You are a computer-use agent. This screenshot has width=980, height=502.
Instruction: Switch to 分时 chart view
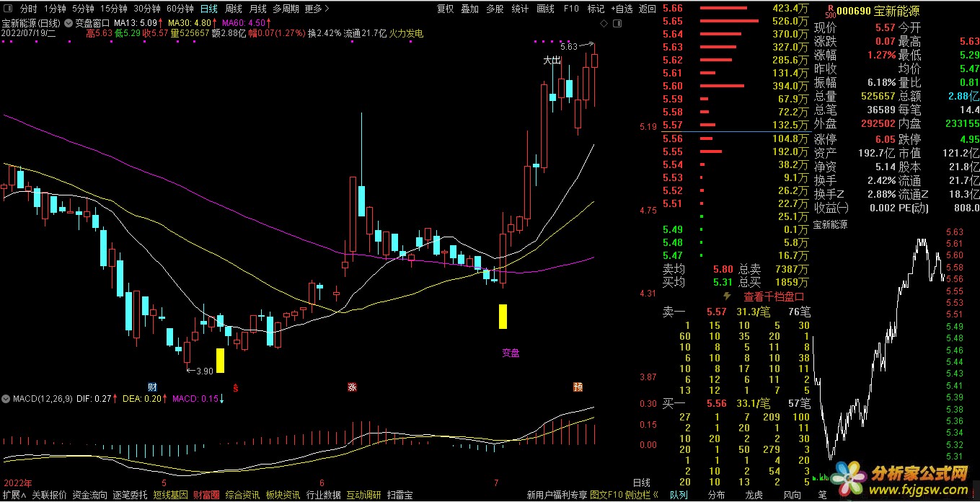tap(28, 9)
